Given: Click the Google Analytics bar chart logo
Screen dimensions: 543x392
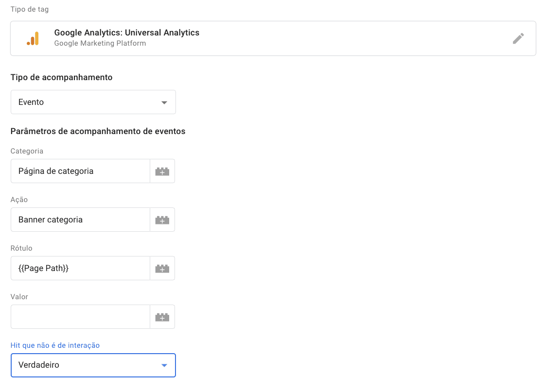Looking at the screenshot, I should click(x=33, y=38).
